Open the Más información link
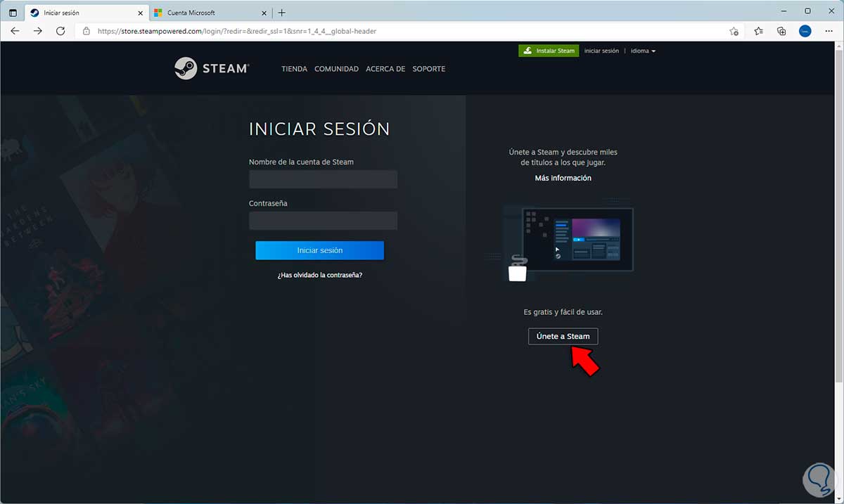The height and width of the screenshot is (504, 844). coord(563,178)
